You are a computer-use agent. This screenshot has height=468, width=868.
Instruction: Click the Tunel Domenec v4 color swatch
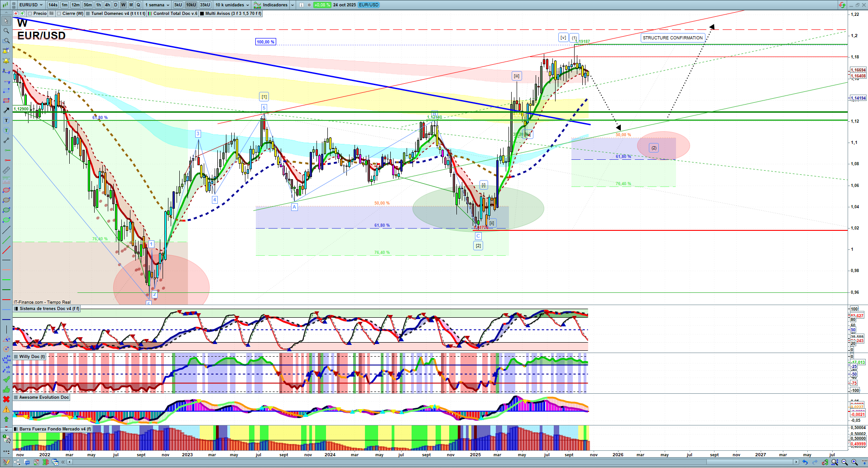click(x=88, y=14)
